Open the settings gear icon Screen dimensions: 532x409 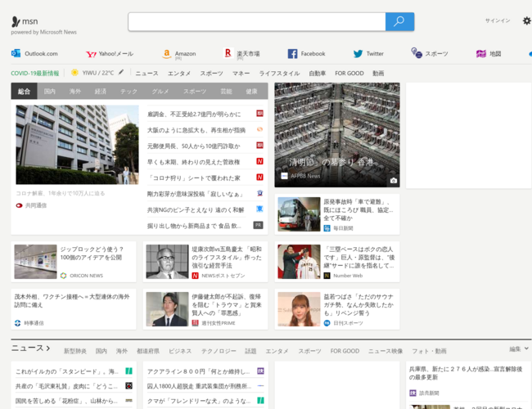point(526,20)
